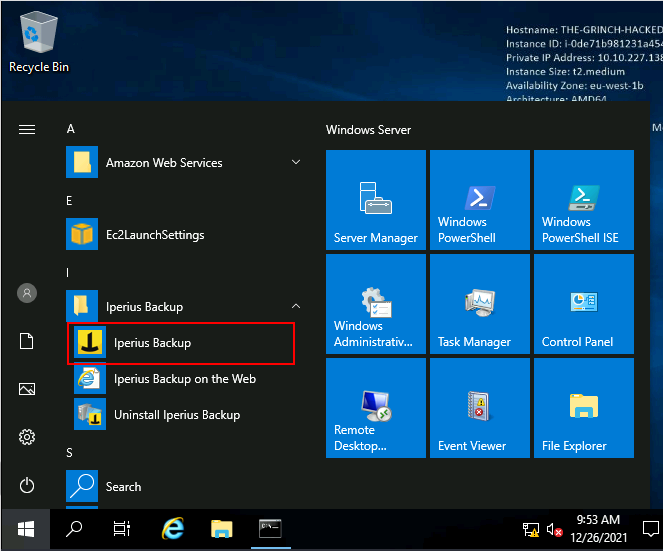Open the user account menu
Viewport: 663px width, 551px height.
click(27, 293)
